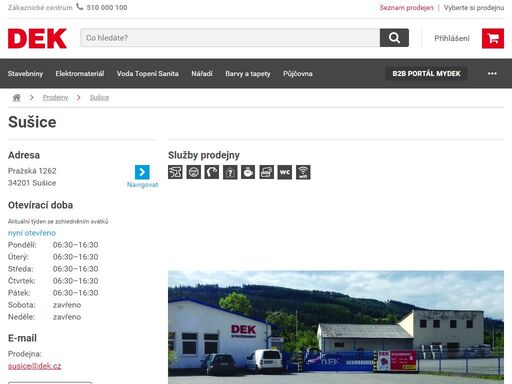Image resolution: width=512 pixels, height=384 pixels.
Task: Click the drill tool rental service icon
Action: [175, 172]
